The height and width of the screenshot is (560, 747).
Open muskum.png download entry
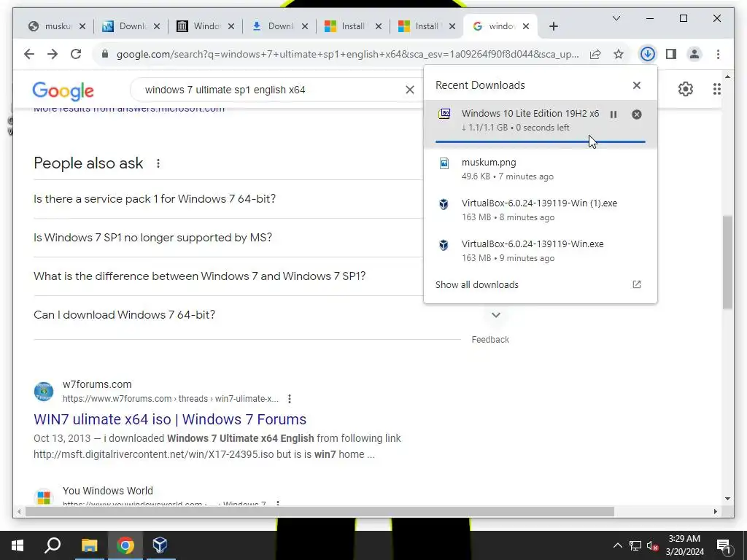pyautogui.click(x=541, y=169)
